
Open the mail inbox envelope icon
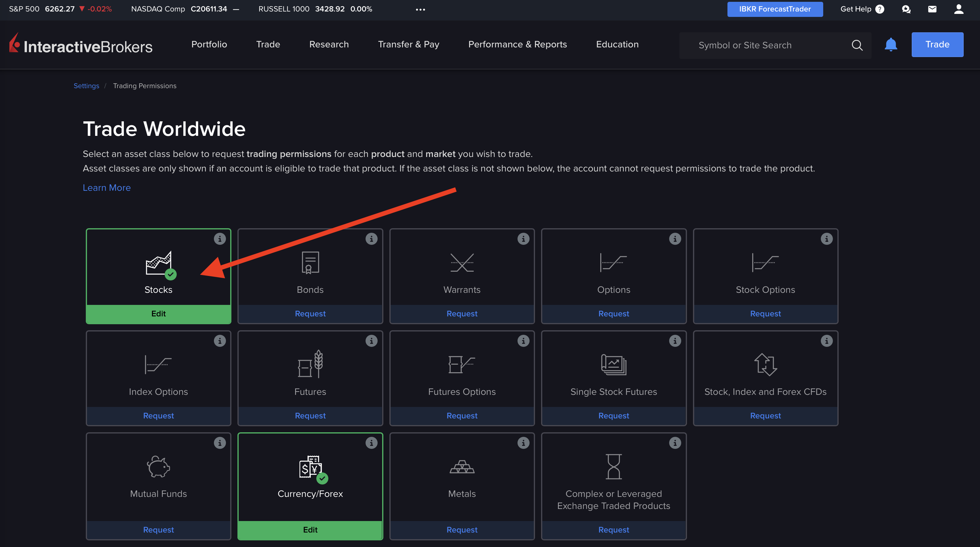pyautogui.click(x=932, y=9)
